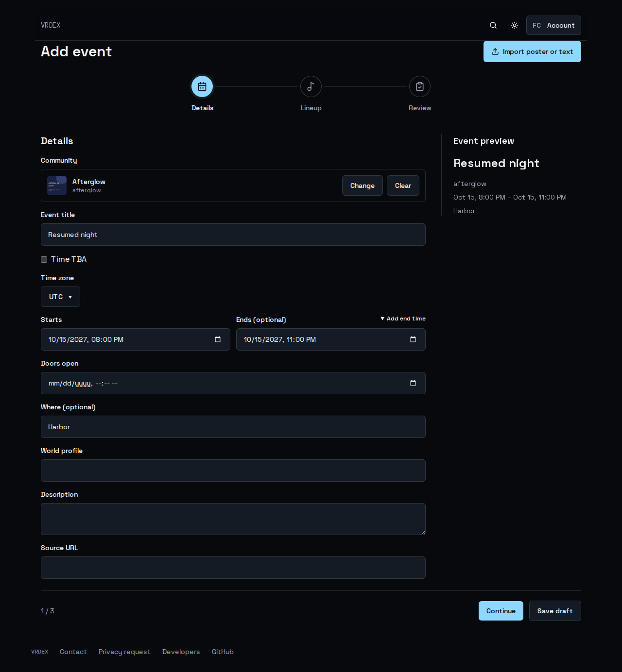Click the Afterglow community thumbnail

coord(57,185)
